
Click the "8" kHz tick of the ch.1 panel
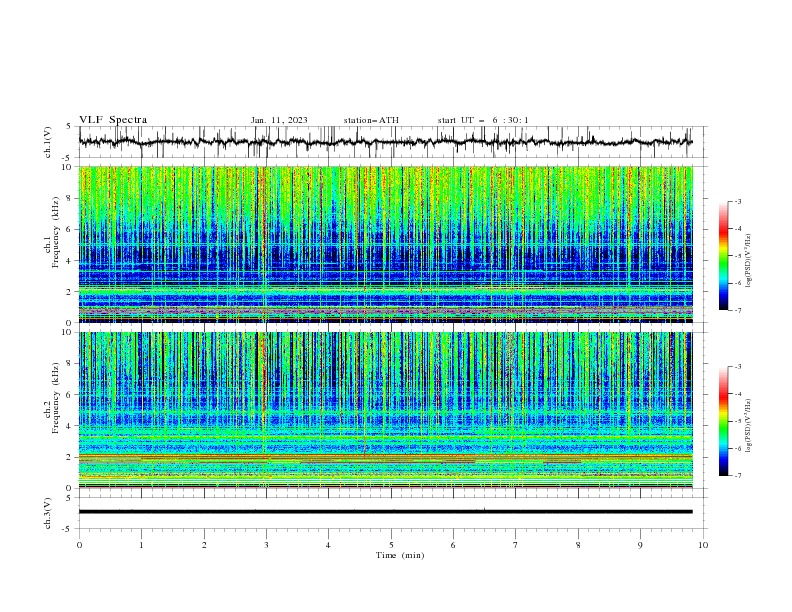pos(71,198)
